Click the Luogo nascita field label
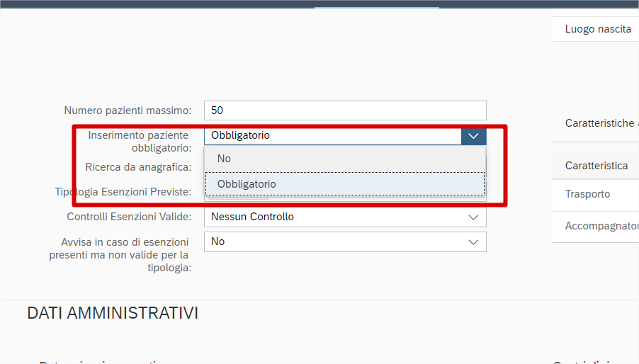The image size is (639, 364). tap(598, 29)
